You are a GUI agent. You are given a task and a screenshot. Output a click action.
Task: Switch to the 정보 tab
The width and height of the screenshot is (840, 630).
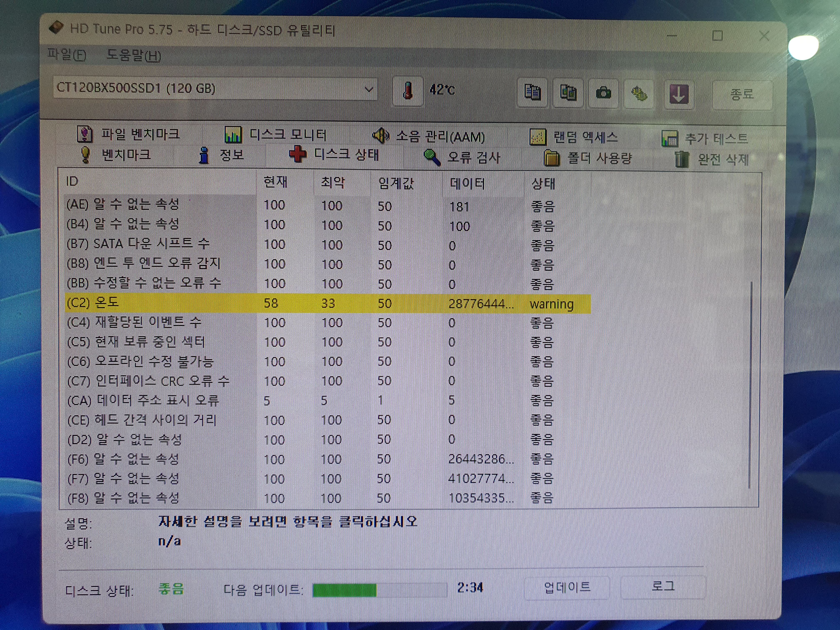[x=221, y=155]
